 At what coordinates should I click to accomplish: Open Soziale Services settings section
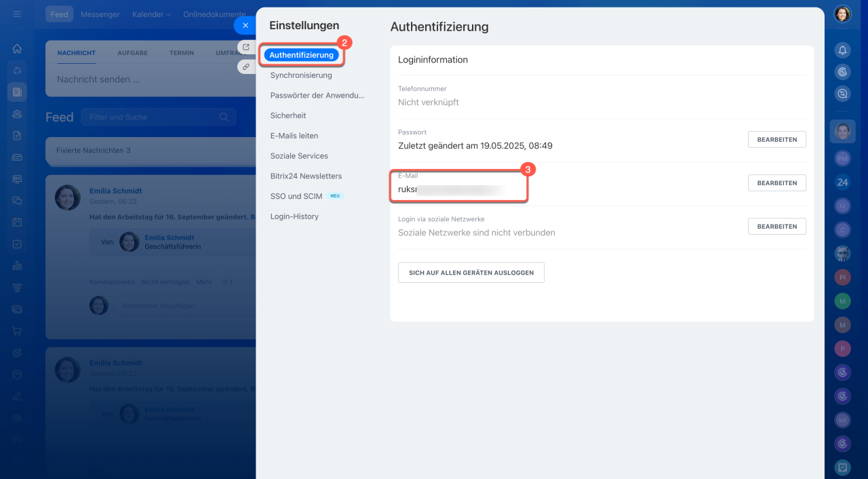[299, 156]
